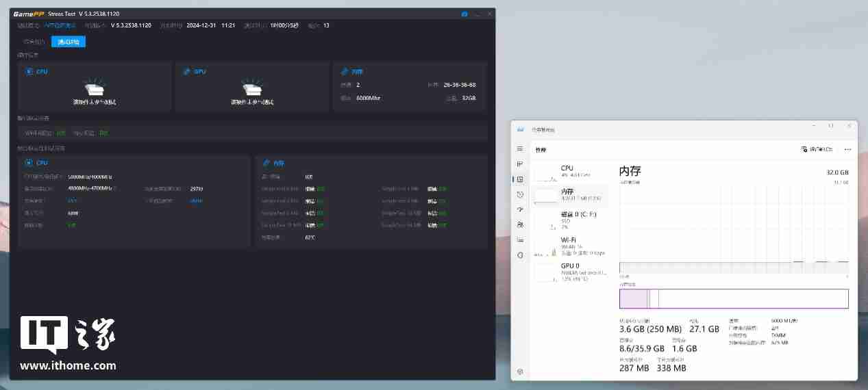Open Task Manager hamburger navigation menu
The width and height of the screenshot is (868, 390).
pyautogui.click(x=520, y=148)
